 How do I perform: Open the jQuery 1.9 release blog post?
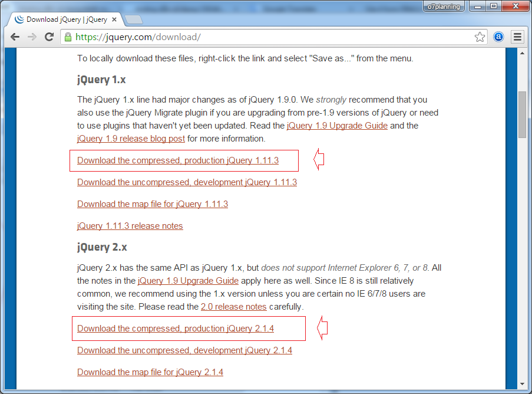(131, 139)
